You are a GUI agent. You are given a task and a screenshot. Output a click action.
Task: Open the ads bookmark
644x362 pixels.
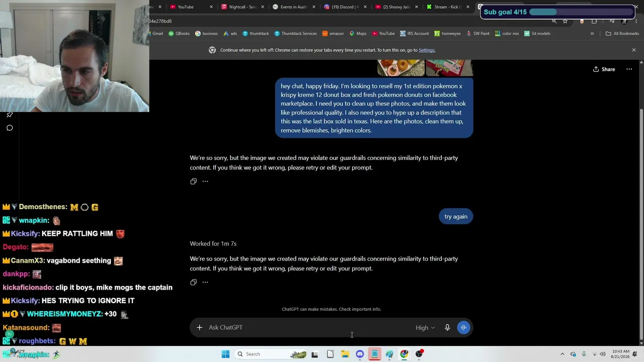[x=230, y=34]
